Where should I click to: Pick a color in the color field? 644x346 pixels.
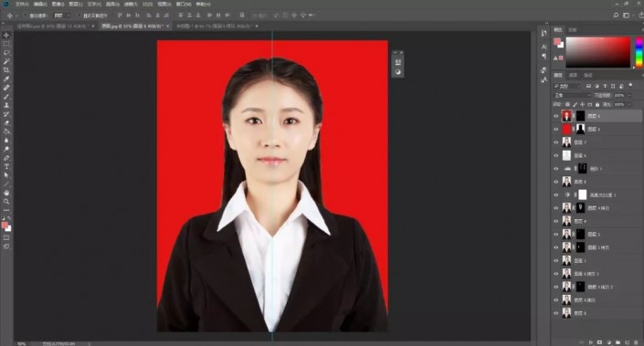point(598,52)
